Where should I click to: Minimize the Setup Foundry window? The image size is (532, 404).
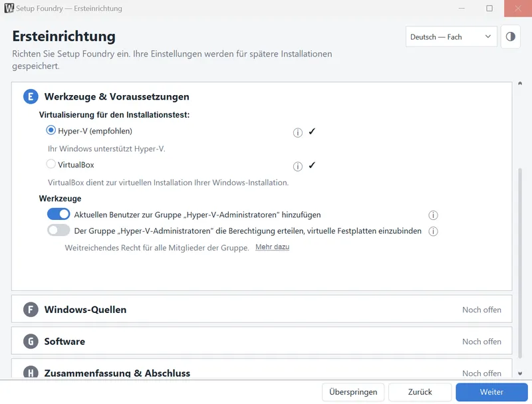point(462,8)
